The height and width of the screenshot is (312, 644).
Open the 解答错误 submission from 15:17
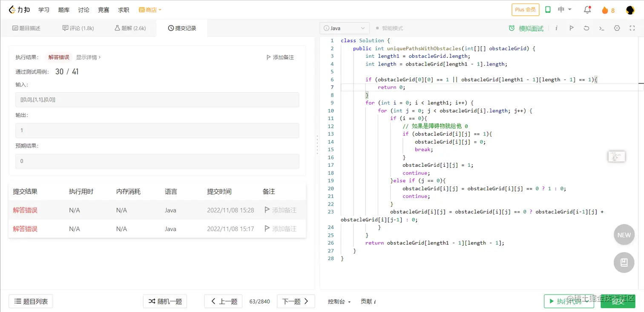(25, 229)
